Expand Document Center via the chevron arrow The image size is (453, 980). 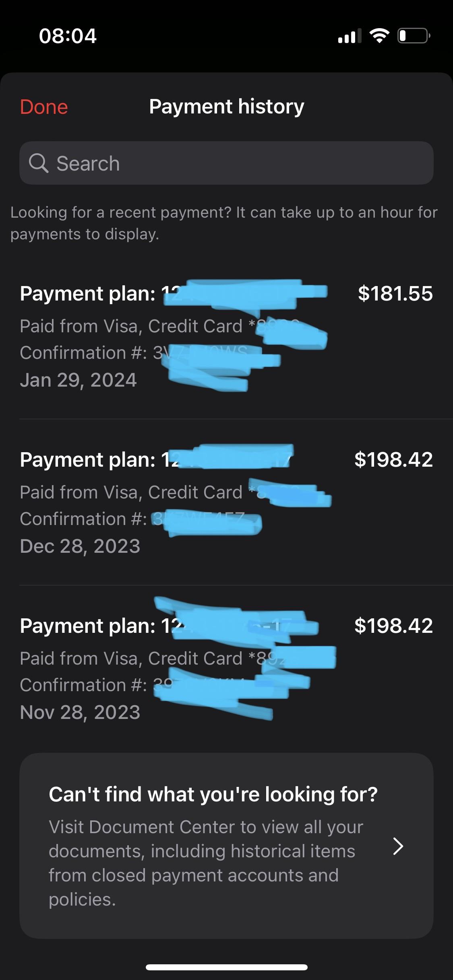tap(398, 846)
